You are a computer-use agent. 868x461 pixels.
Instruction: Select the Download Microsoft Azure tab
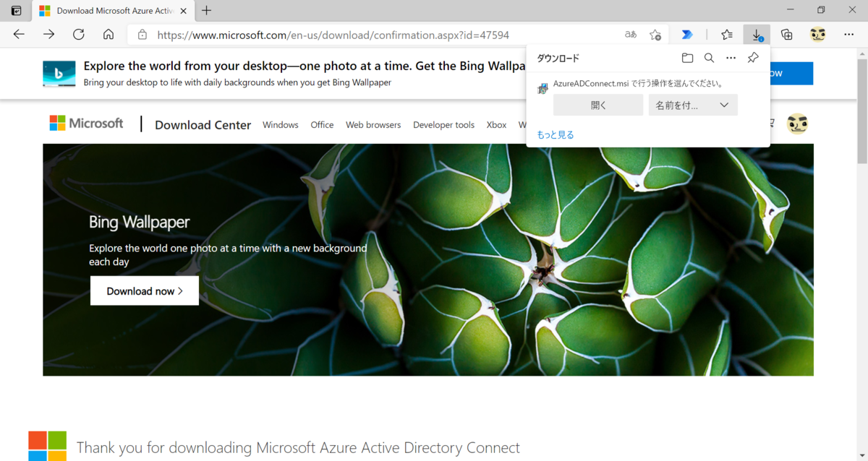click(114, 10)
